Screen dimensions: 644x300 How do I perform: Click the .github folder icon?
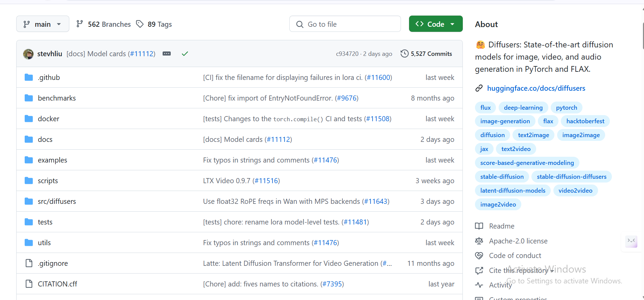29,78
